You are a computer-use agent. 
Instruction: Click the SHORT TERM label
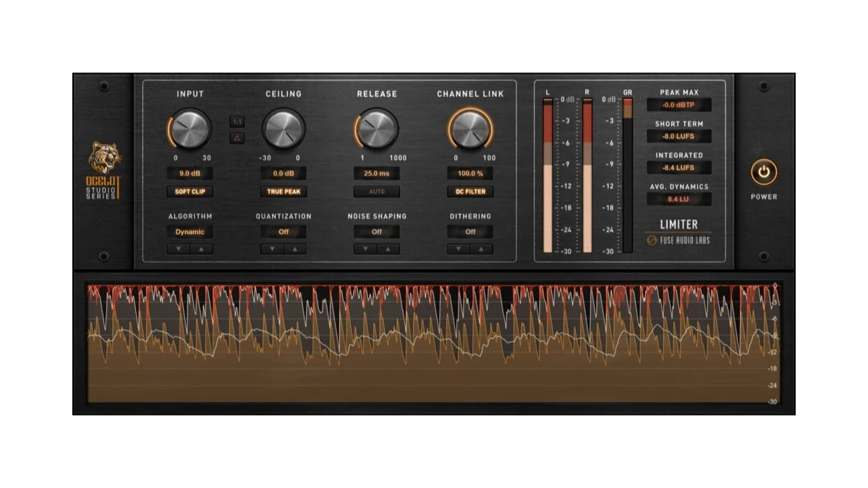(679, 124)
